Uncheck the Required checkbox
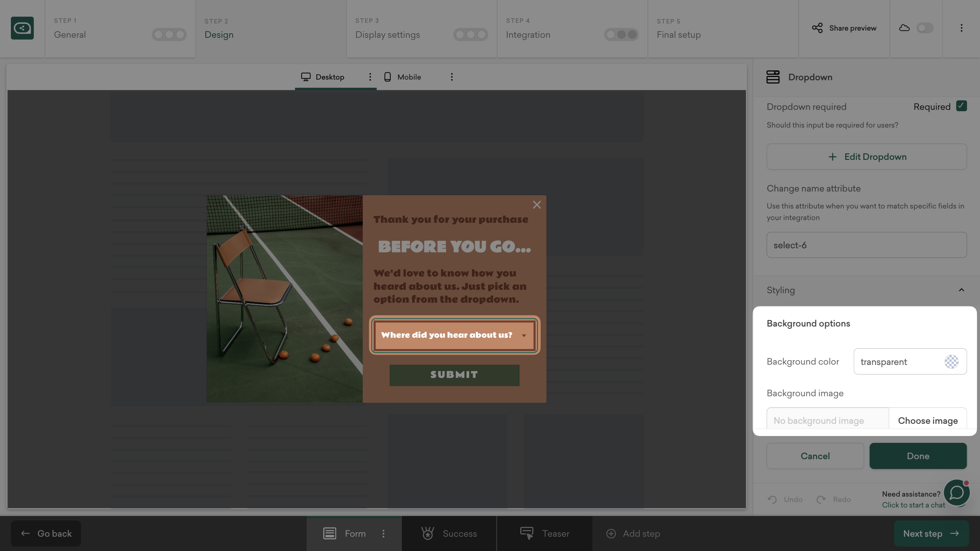Screen dimensions: 980x551 961,106
